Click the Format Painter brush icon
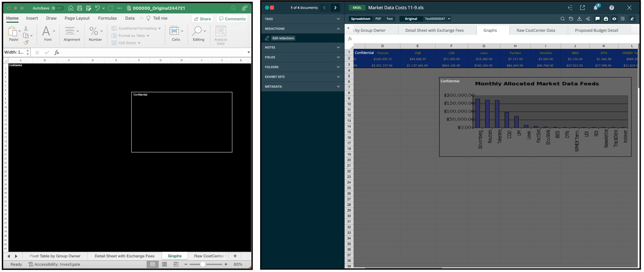644x272 pixels. [x=26, y=42]
